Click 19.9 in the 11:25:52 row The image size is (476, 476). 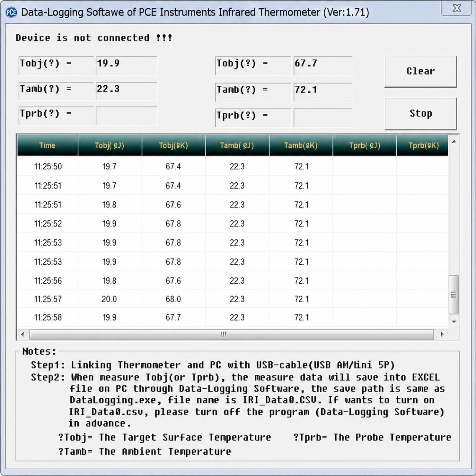109,224
